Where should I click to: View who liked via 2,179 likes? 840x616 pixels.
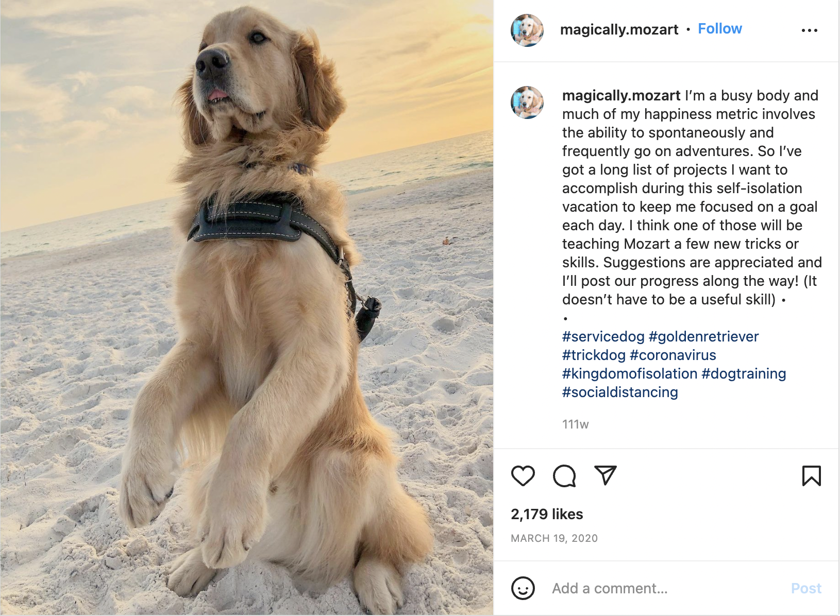(547, 514)
